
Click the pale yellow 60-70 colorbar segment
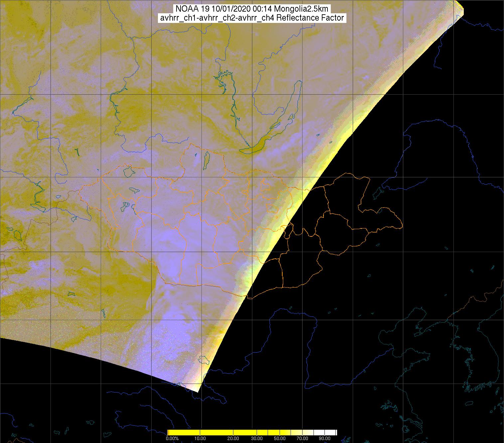point(297,432)
